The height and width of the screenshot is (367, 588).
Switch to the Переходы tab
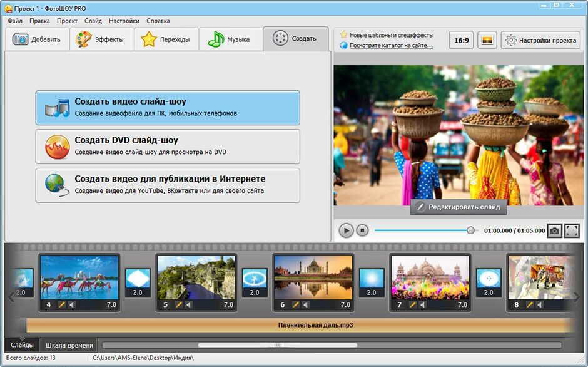[166, 39]
